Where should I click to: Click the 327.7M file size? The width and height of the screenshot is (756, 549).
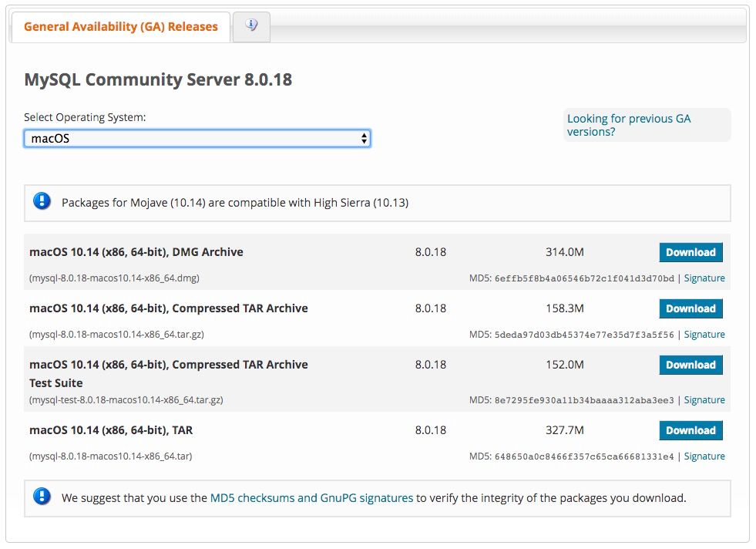coord(565,430)
